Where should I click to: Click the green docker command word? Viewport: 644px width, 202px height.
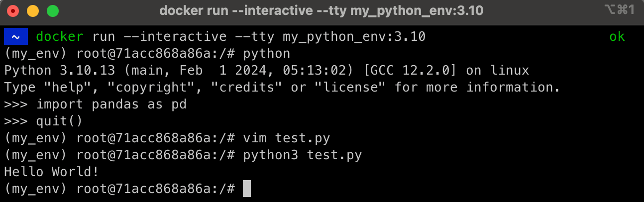click(x=60, y=37)
